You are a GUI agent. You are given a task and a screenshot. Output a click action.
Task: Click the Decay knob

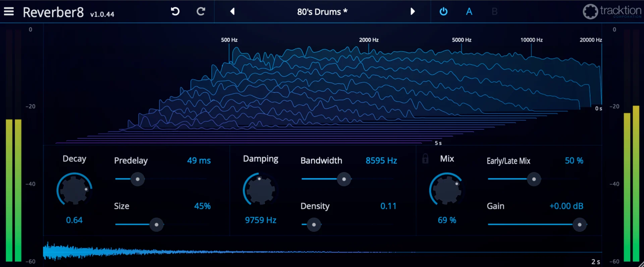click(74, 189)
